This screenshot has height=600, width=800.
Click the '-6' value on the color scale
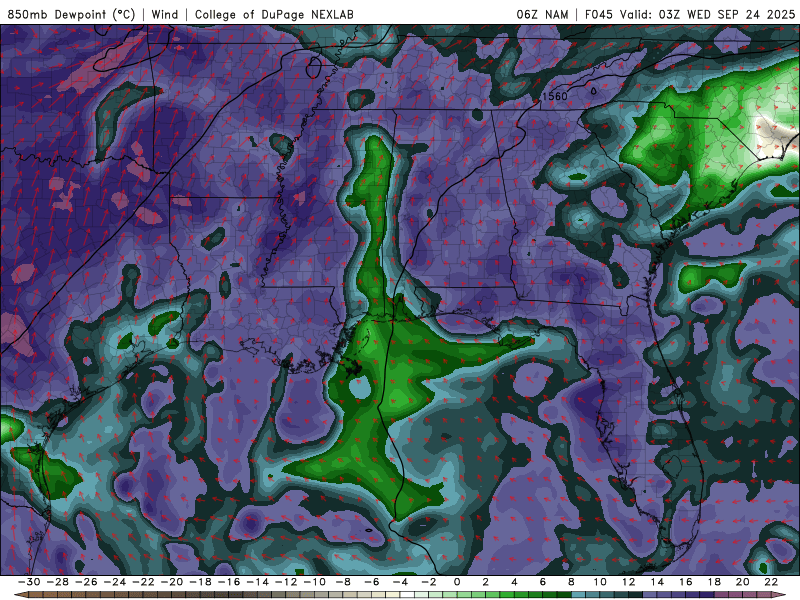point(372,582)
